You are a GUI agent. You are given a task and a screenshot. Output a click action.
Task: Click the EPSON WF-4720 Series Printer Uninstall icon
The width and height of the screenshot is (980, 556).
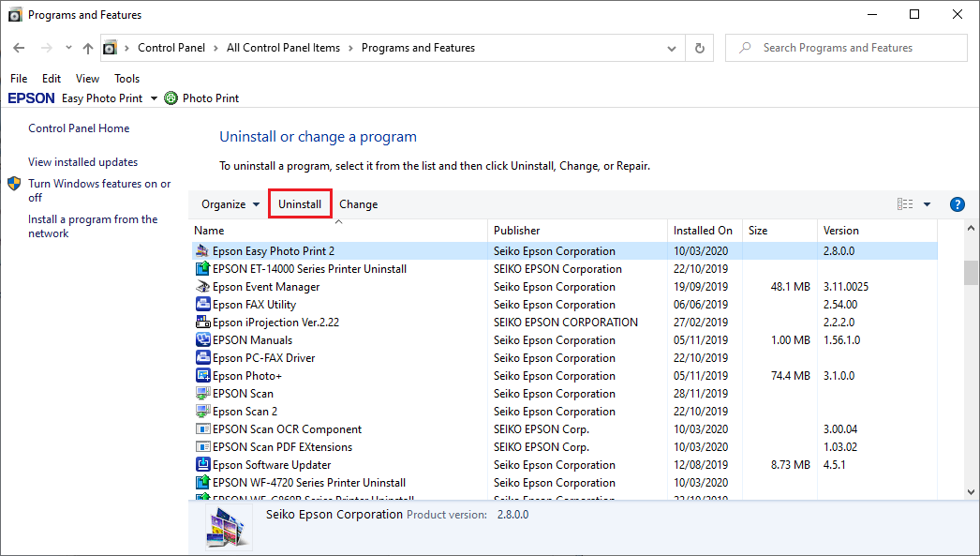(201, 483)
